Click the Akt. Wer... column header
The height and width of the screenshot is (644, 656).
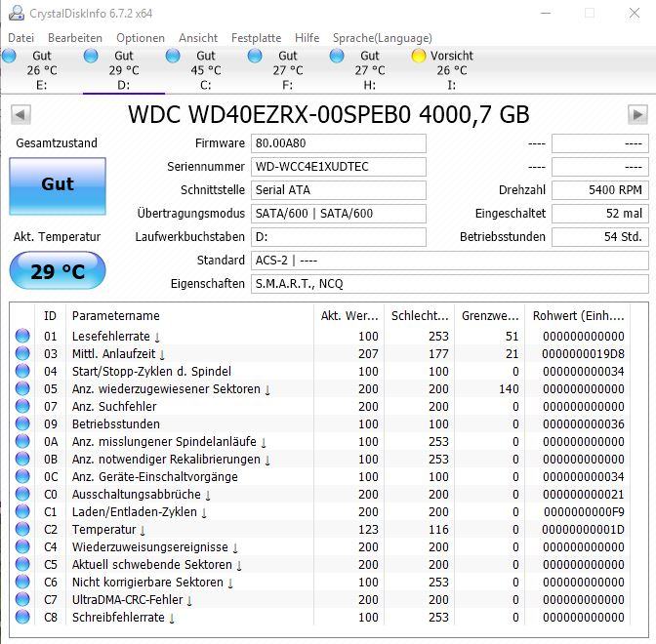coord(348,316)
